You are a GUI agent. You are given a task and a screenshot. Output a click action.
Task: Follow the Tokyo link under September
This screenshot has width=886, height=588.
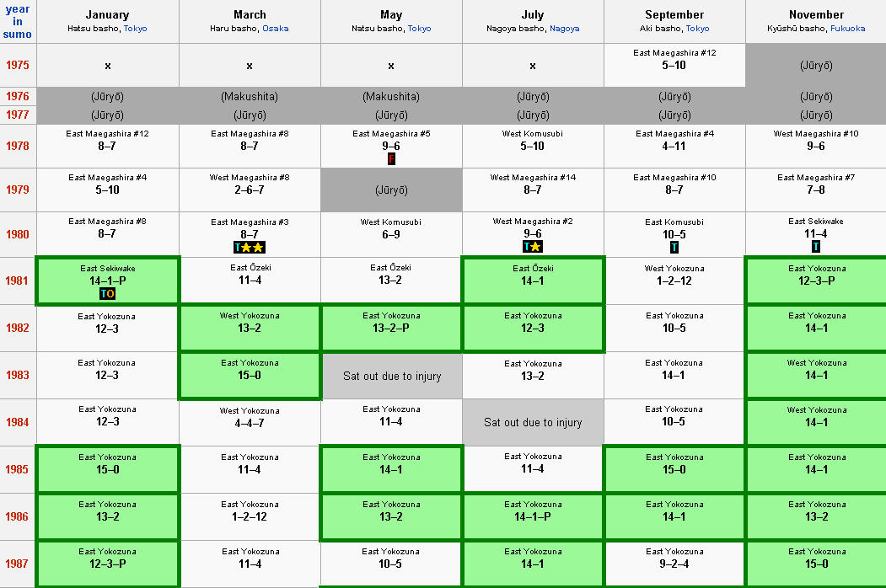tap(698, 29)
